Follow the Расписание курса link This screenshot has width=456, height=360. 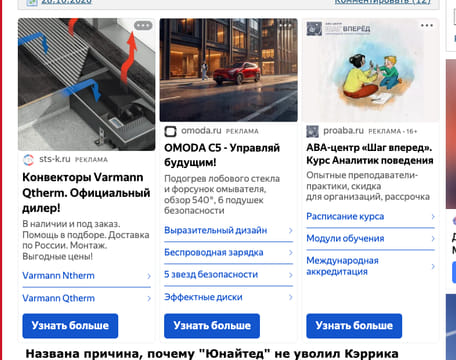tap(345, 217)
